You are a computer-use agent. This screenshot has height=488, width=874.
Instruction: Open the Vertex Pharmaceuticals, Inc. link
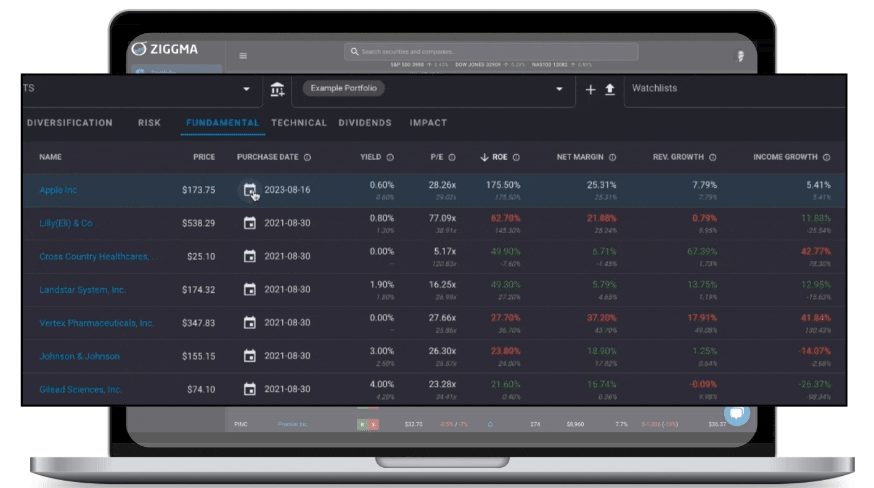tap(96, 323)
